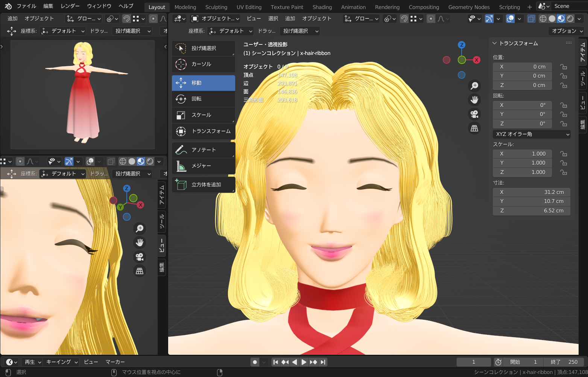Toggle the lock beside position X
588x377 pixels.
pyautogui.click(x=563, y=67)
